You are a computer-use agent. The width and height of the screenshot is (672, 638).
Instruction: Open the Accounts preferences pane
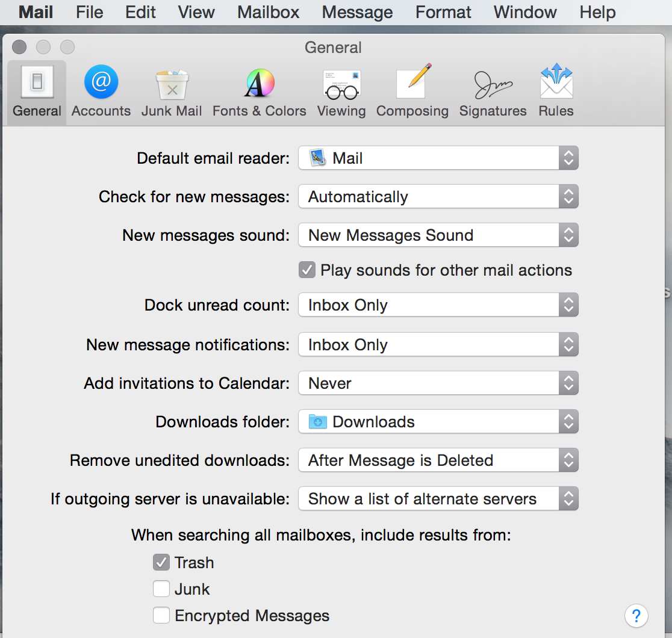coord(101,90)
